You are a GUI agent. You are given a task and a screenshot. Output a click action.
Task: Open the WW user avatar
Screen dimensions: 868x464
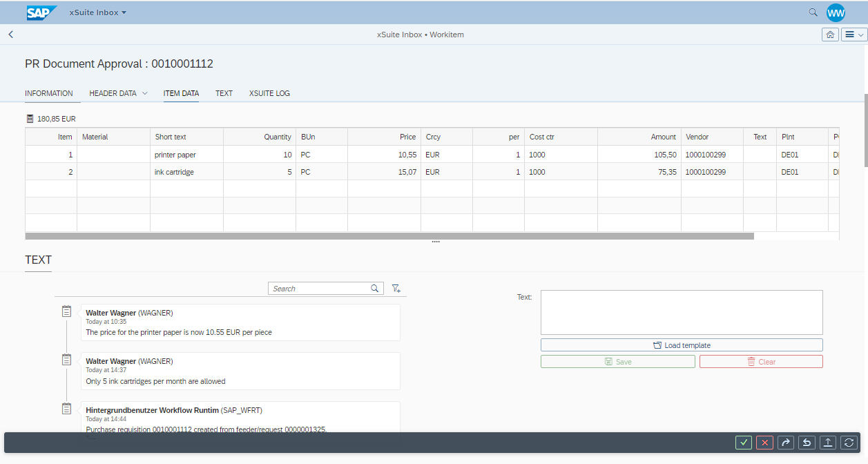(x=836, y=12)
